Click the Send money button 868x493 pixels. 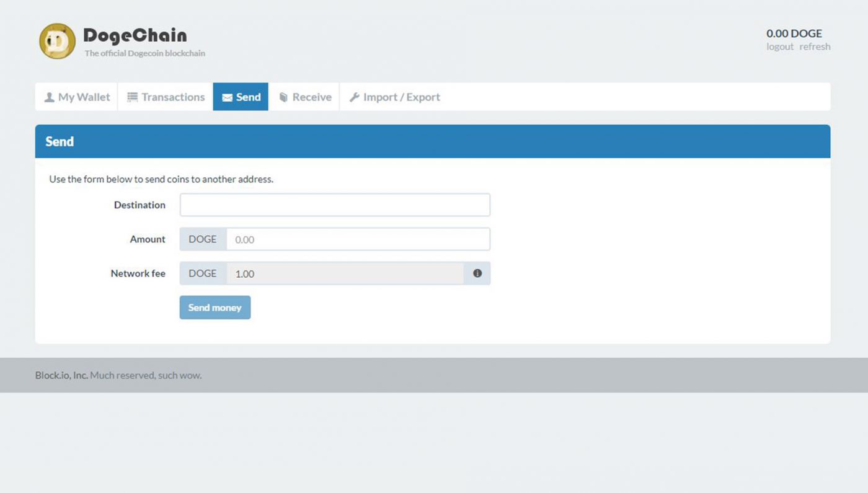point(215,308)
